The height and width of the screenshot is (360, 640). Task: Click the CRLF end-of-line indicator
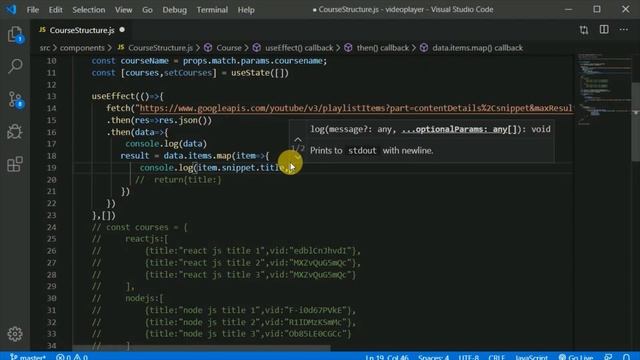click(x=496, y=357)
